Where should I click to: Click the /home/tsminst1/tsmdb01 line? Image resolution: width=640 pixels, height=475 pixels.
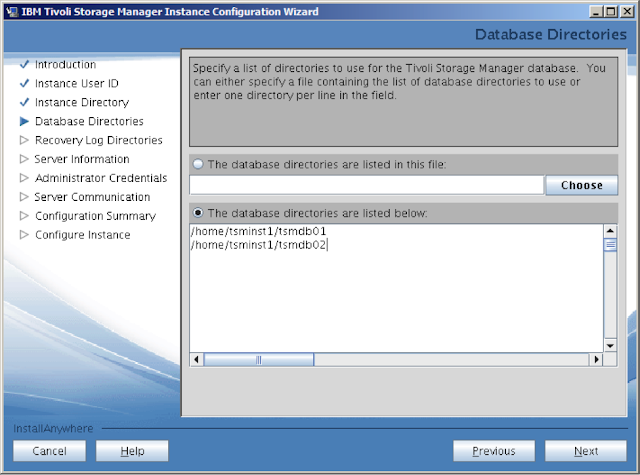259,231
